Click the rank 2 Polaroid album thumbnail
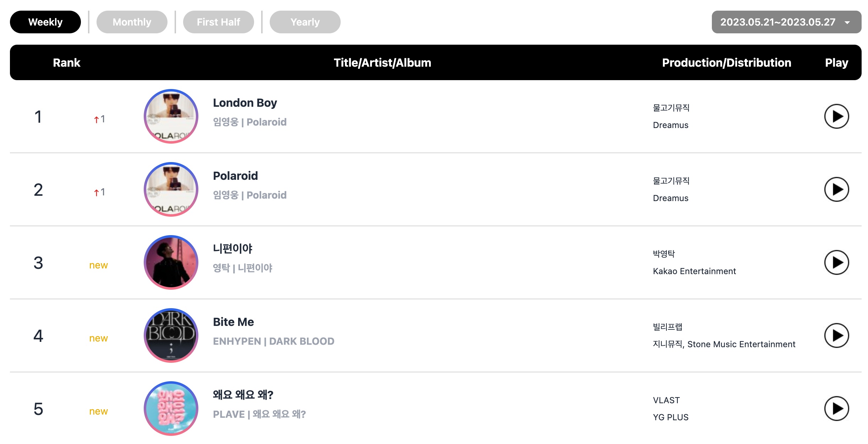868x444 pixels. coord(171,189)
